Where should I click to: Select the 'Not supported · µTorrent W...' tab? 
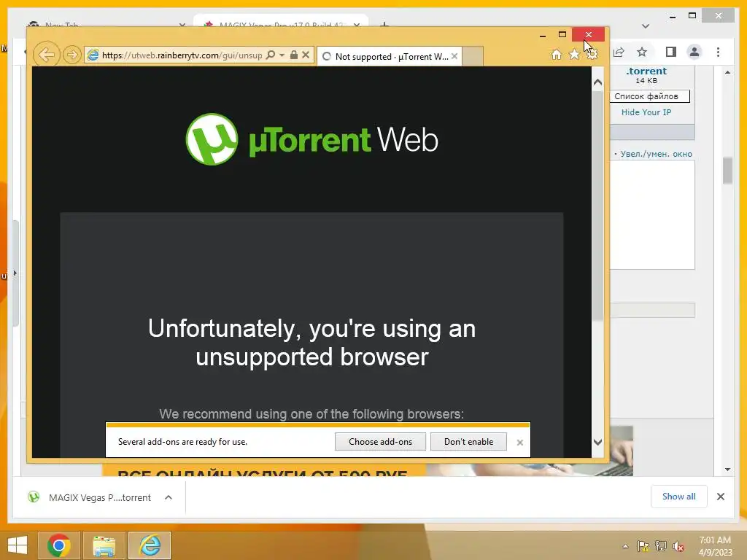tap(390, 57)
